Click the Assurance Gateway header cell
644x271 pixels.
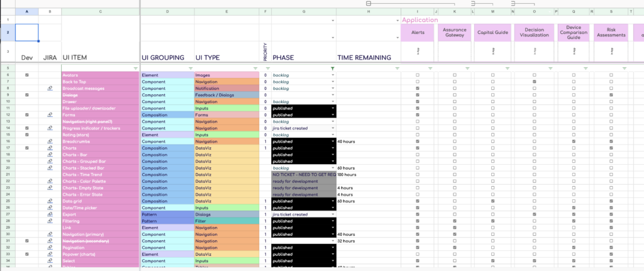point(455,33)
